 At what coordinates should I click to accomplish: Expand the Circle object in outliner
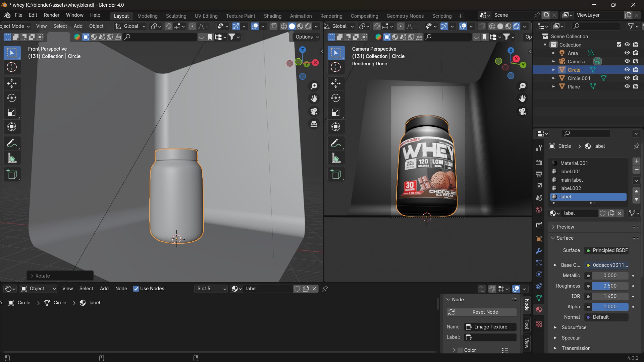553,70
